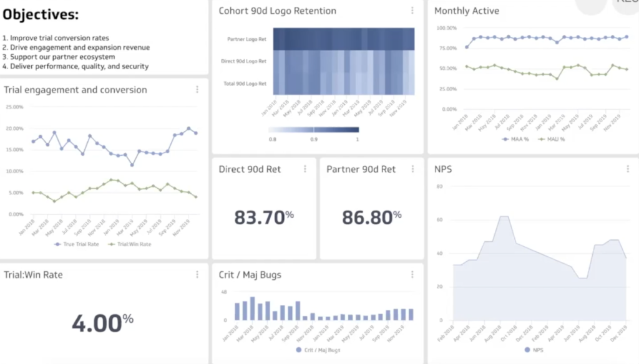The width and height of the screenshot is (639, 364).
Task: Click the kebab menu on Trial engagement and conversion
Action: 197,90
